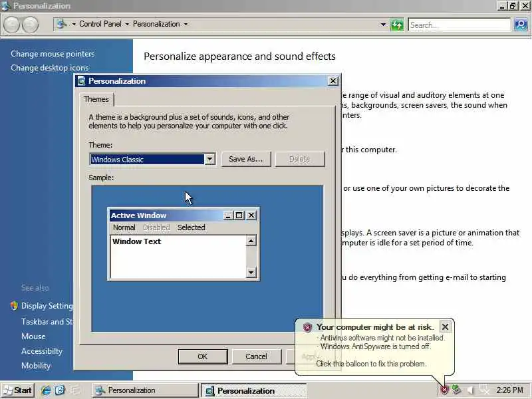Image resolution: width=532 pixels, height=399 pixels.
Task: Click the faded third quick launch icon
Action: (x=75, y=390)
